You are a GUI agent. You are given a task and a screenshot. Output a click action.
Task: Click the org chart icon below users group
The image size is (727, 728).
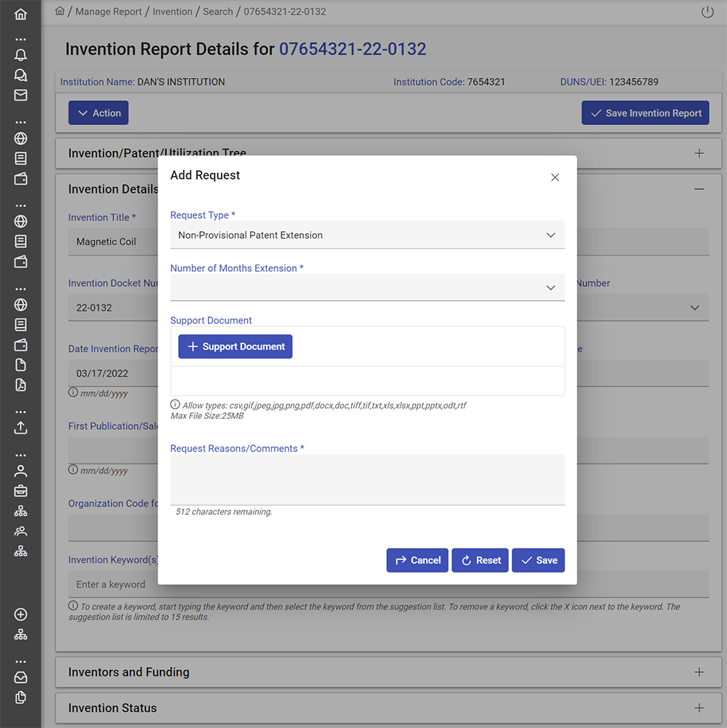pyautogui.click(x=20, y=551)
